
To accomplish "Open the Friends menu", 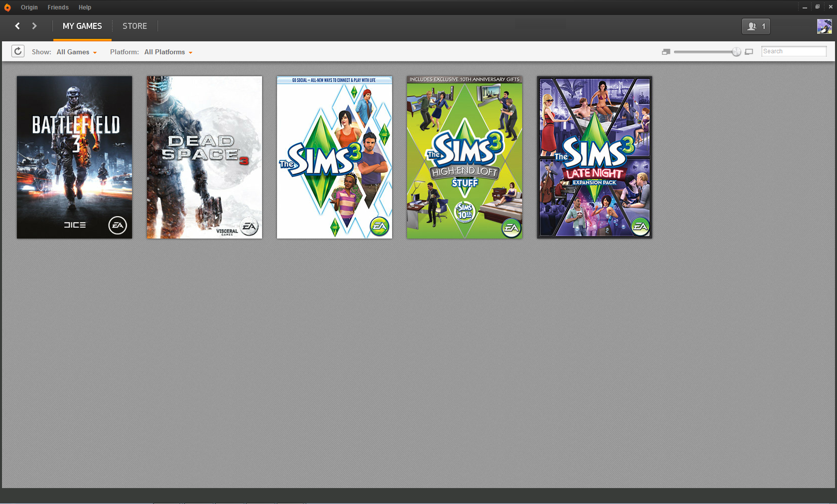I will point(58,7).
